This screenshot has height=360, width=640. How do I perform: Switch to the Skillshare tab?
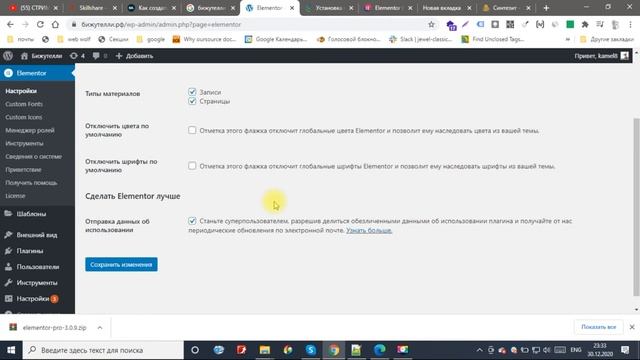(92, 8)
